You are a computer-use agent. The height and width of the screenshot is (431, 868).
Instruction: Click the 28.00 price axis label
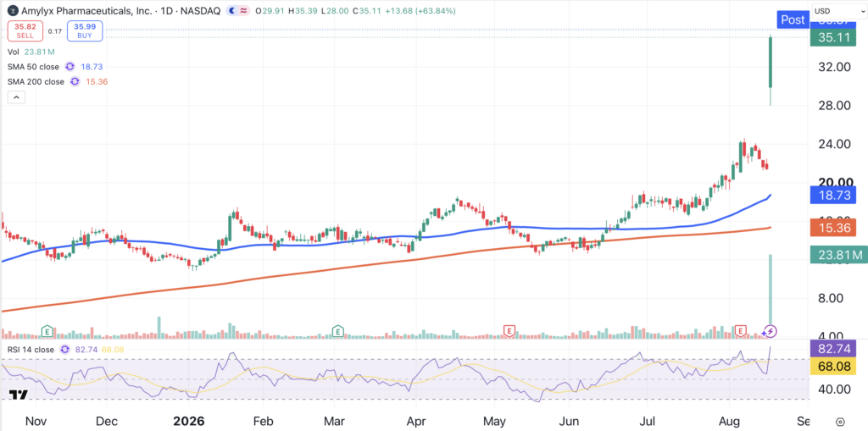pyautogui.click(x=836, y=106)
